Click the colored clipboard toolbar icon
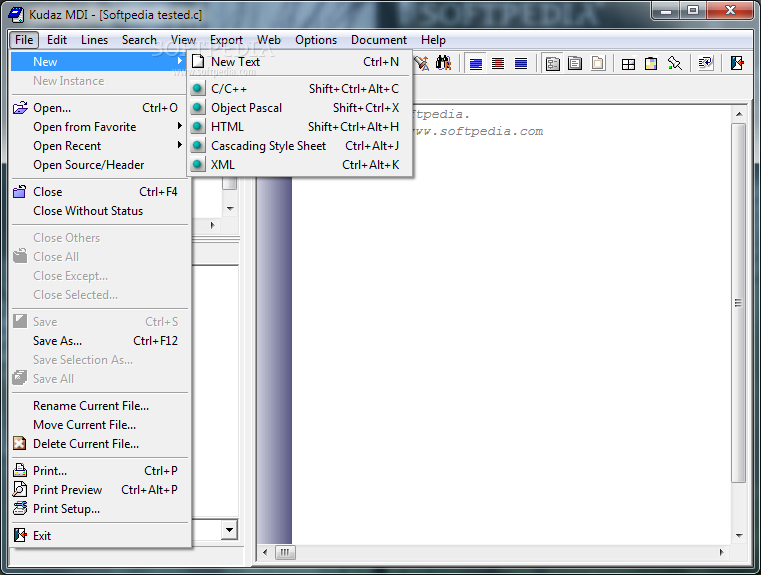 click(651, 64)
